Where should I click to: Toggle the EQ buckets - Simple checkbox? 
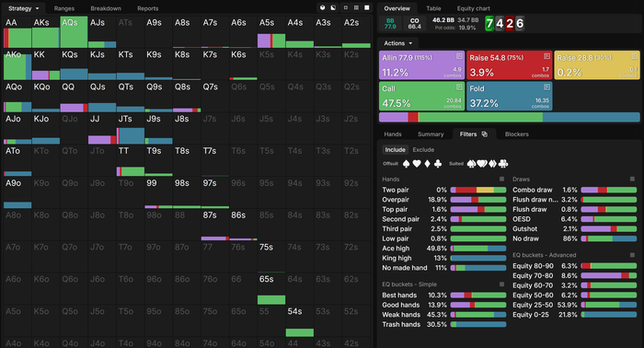click(501, 284)
